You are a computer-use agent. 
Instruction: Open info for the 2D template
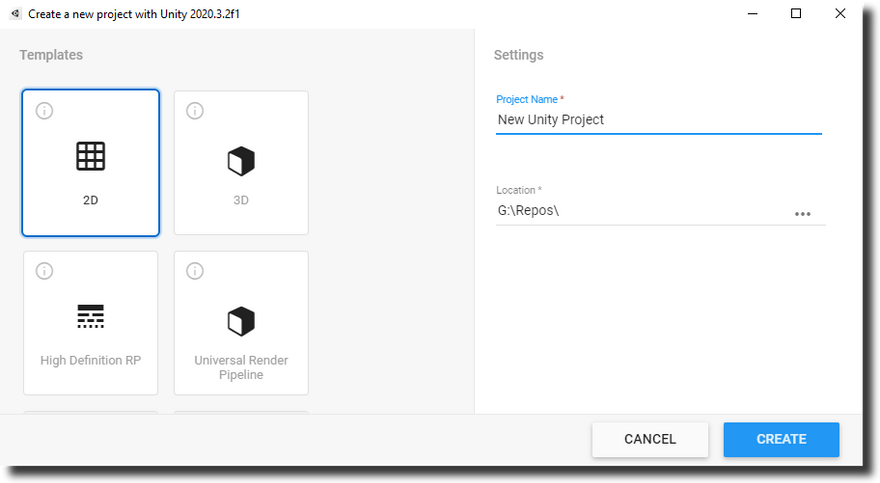point(44,111)
